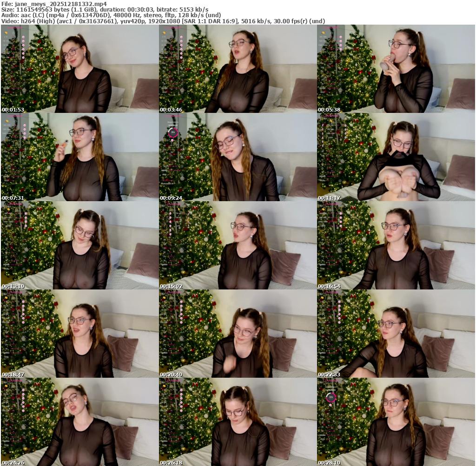476x466 pixels.
Task: Click the frame timestamped 00:16:54
Action: [396, 245]
